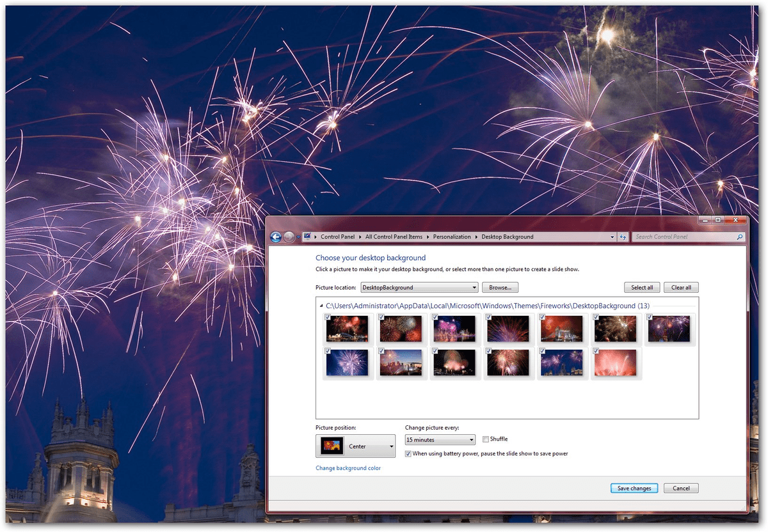Image resolution: width=768 pixels, height=532 pixels.
Task: Click the refresh icon next to the address bar
Action: [623, 237]
